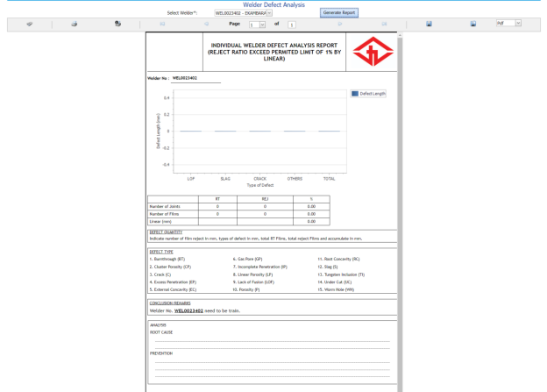The height and width of the screenshot is (392, 547).
Task: Go to previous report page
Action: pos(207,25)
